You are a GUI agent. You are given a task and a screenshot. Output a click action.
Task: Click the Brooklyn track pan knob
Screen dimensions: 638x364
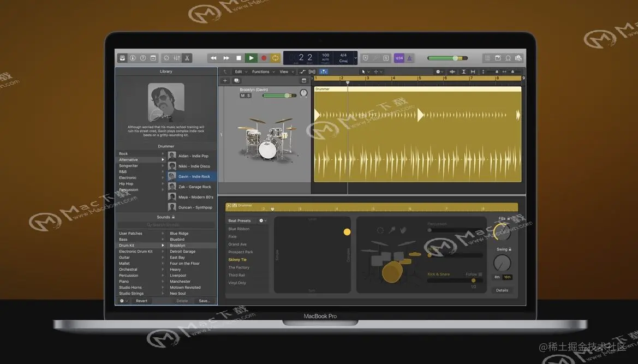pyautogui.click(x=303, y=93)
